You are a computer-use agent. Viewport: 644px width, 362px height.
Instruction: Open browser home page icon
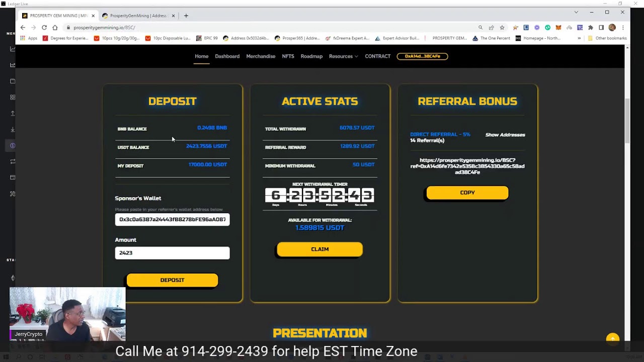click(x=55, y=28)
